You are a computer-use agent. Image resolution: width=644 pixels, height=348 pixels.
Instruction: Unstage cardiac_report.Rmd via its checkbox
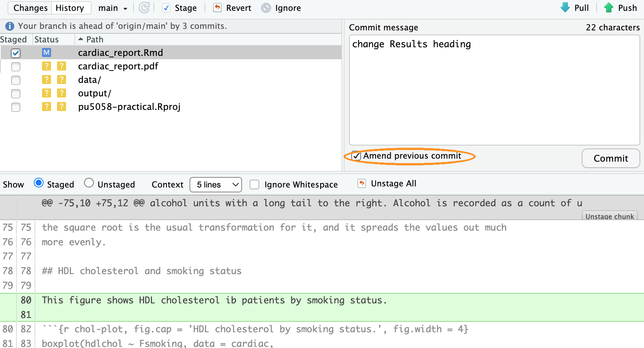pyautogui.click(x=16, y=53)
